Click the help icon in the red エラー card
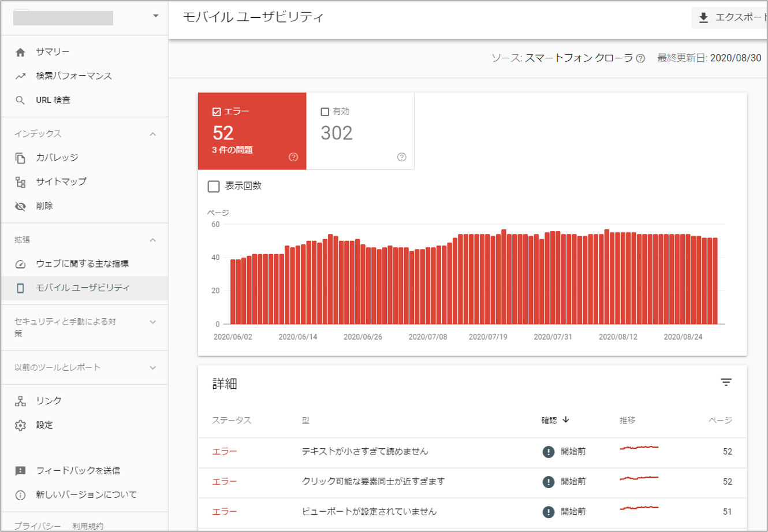768x532 pixels. [293, 157]
